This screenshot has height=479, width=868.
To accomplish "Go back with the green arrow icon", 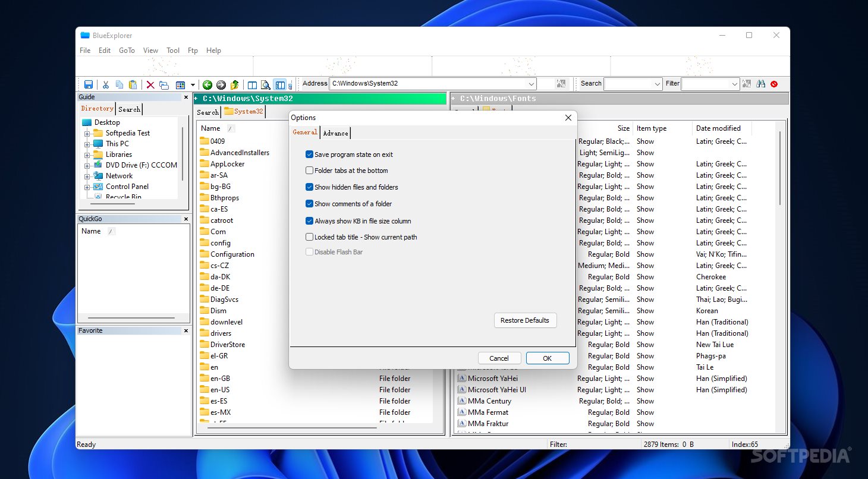I will pyautogui.click(x=207, y=85).
